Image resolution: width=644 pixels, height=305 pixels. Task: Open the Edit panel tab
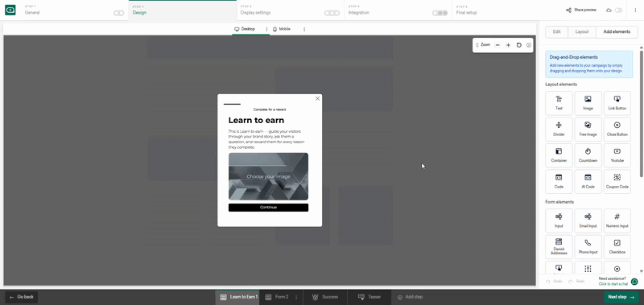tap(556, 31)
